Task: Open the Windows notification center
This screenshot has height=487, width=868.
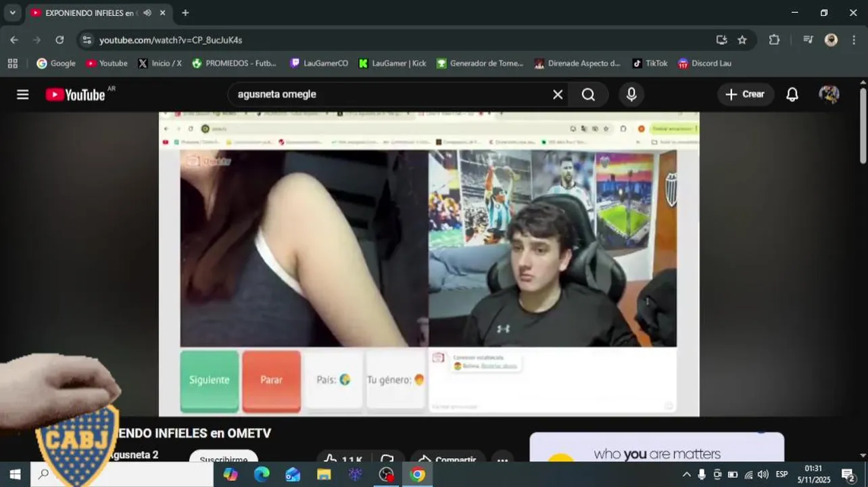Action: [848, 474]
